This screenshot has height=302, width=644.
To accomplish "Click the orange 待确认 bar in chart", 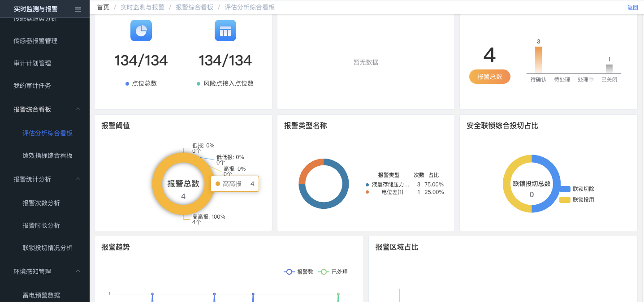I will point(538,60).
